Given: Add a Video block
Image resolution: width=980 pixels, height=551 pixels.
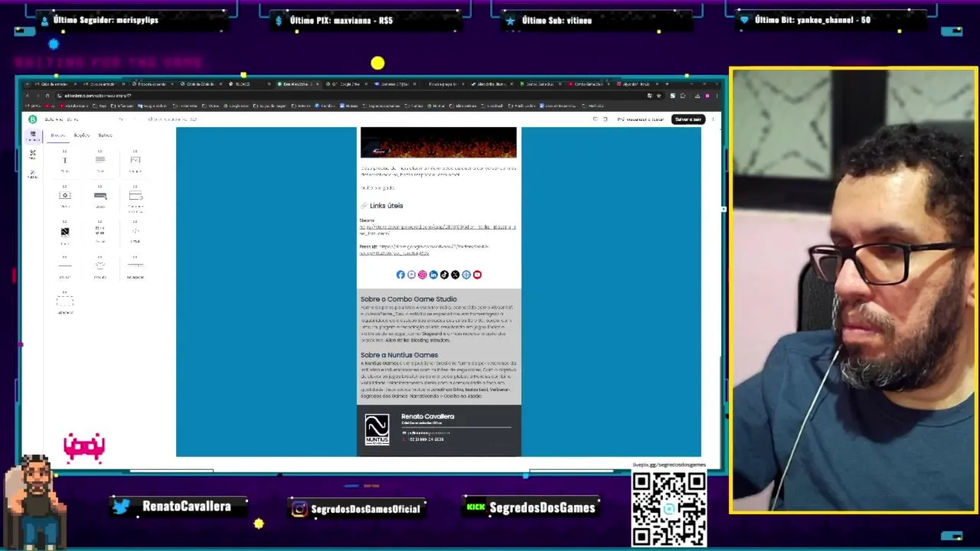Looking at the screenshot, I should click(x=64, y=197).
